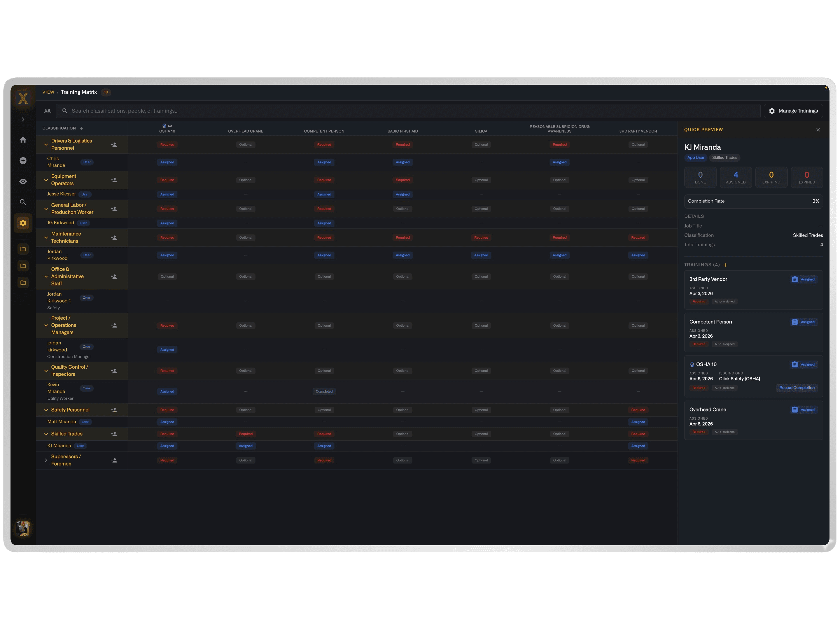Screen dimensions: 840x630
Task: Open the third folder icon in sidebar
Action: (x=23, y=283)
